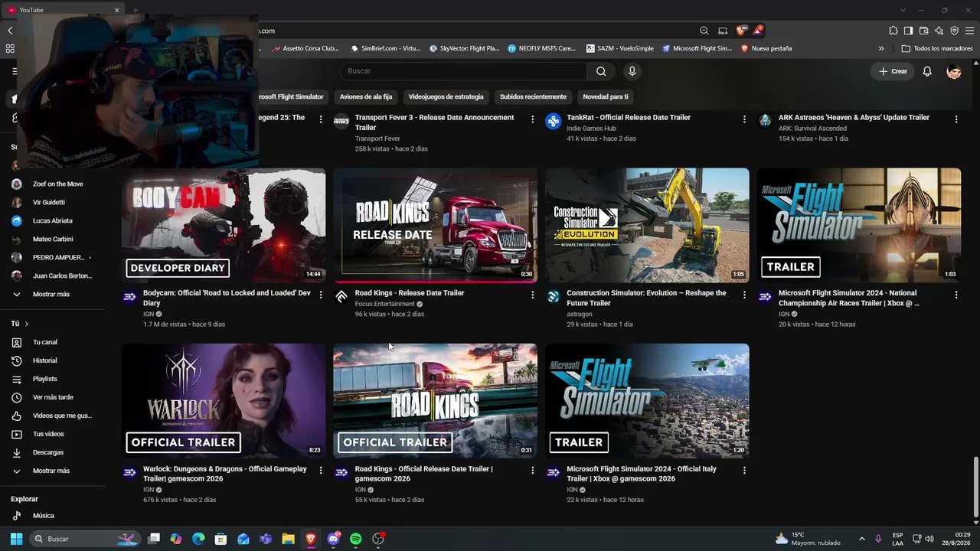
Task: Open the SkyVector Flight Planner bookmark
Action: click(465, 48)
